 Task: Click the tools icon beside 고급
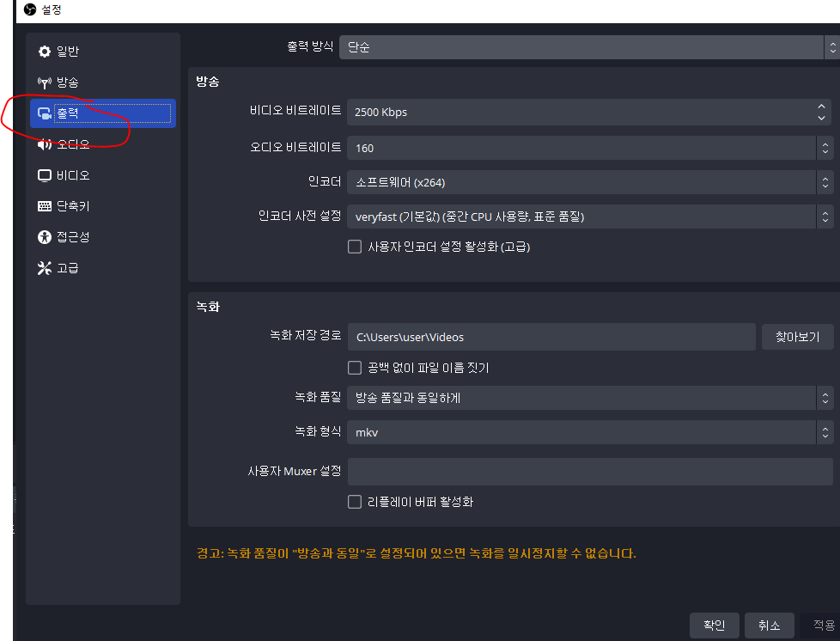pyautogui.click(x=45, y=268)
